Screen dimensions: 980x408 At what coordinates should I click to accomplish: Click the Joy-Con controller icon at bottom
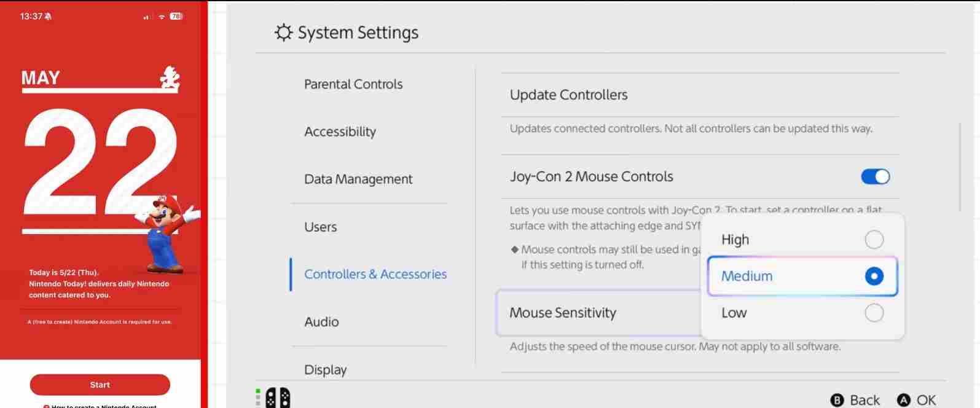pos(277,398)
